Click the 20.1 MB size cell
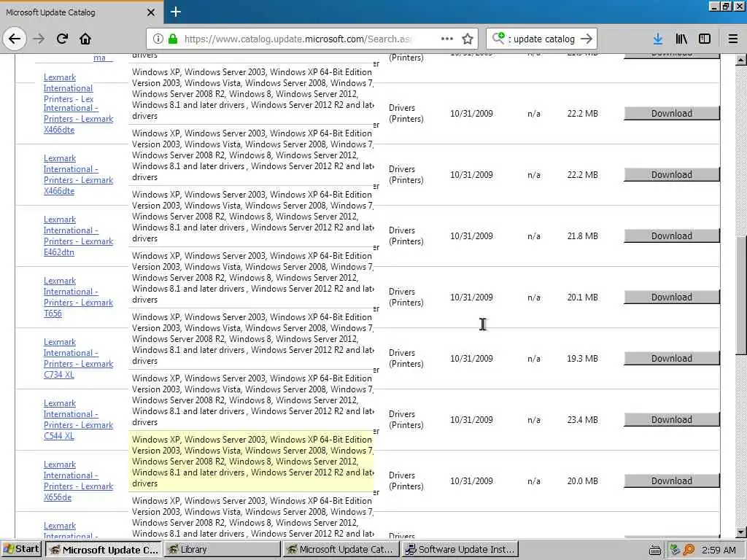Image resolution: width=747 pixels, height=560 pixels. point(582,297)
